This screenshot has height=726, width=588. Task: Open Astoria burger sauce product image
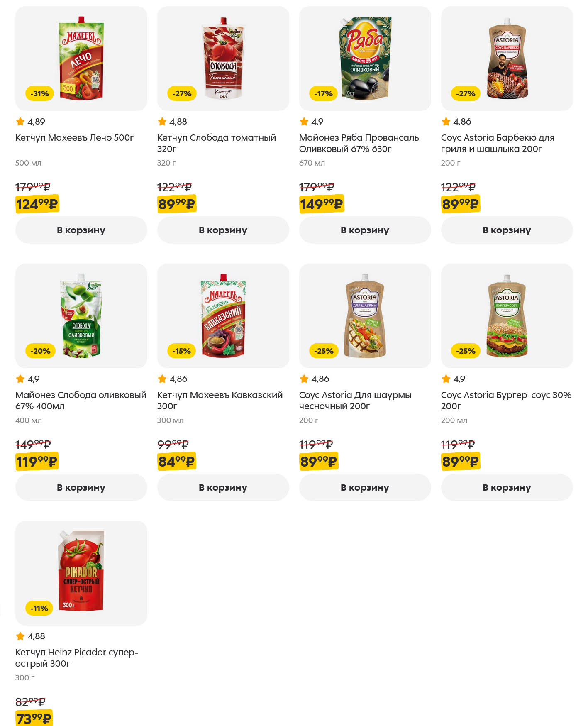tap(507, 315)
